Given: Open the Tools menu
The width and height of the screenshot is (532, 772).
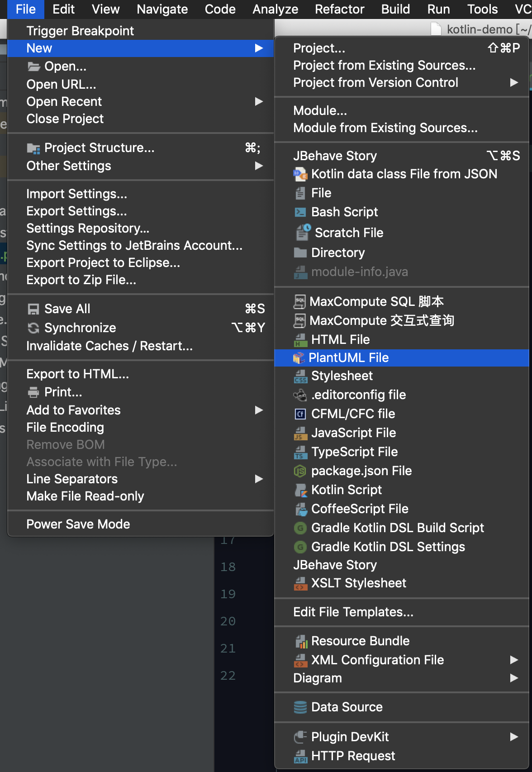Looking at the screenshot, I should pos(482,9).
